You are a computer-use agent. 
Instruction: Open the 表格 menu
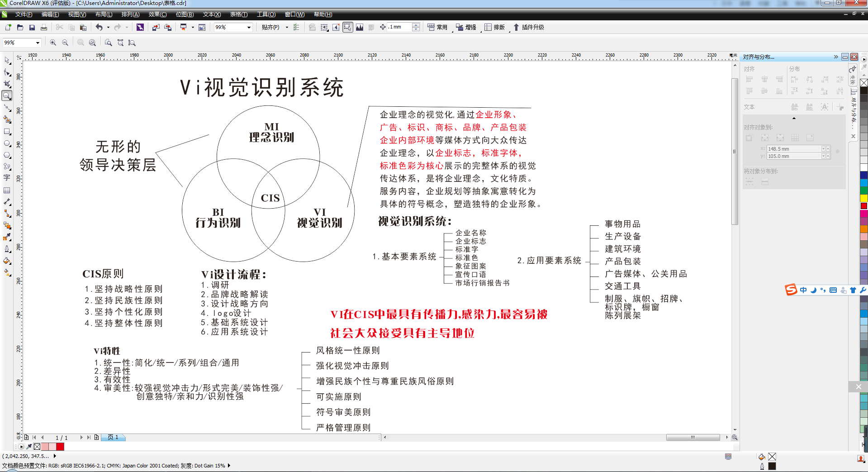[x=238, y=14]
